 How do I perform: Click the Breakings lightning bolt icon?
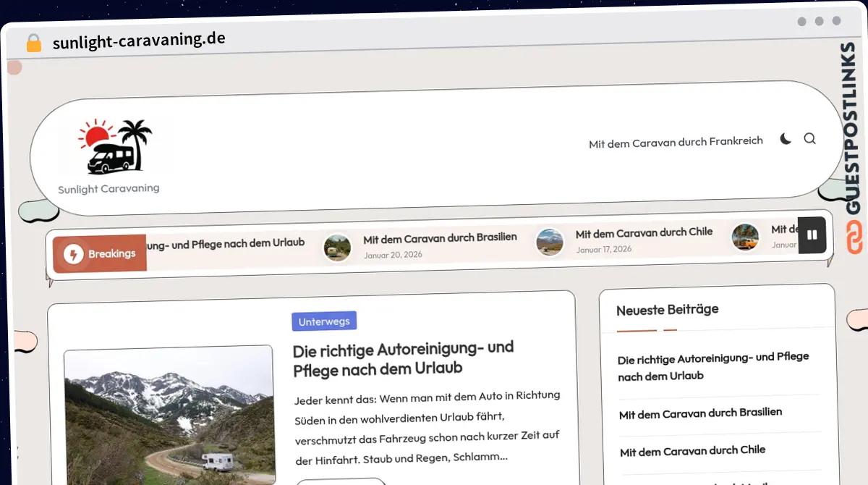point(73,254)
